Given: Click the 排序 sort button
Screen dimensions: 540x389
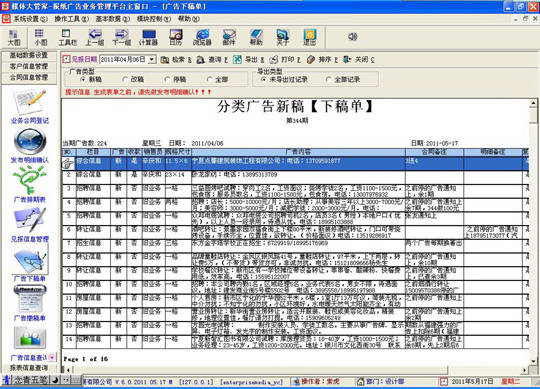Looking at the screenshot, I should click(322, 60).
